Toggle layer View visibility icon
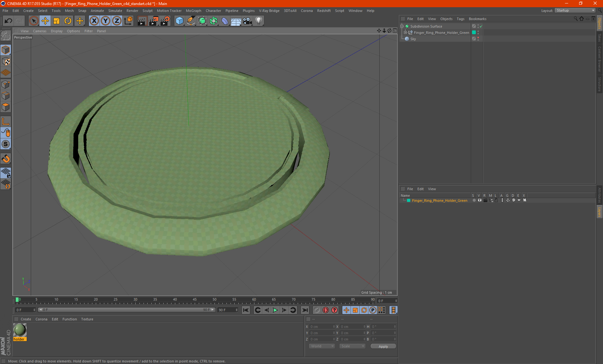This screenshot has width=603, height=364. tap(480, 200)
